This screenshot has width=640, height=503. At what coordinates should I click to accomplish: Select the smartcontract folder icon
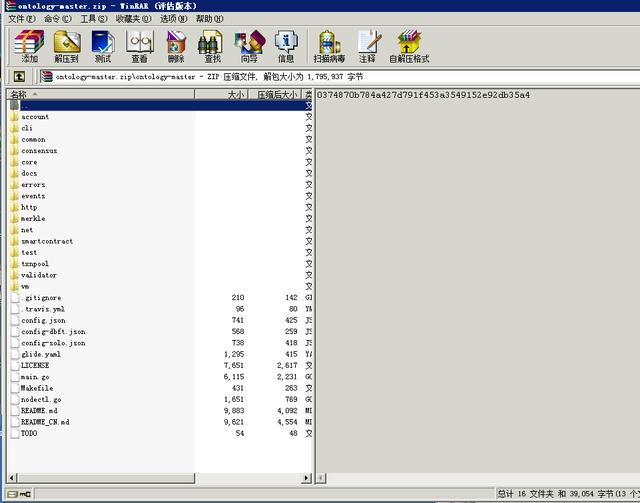[x=15, y=241]
